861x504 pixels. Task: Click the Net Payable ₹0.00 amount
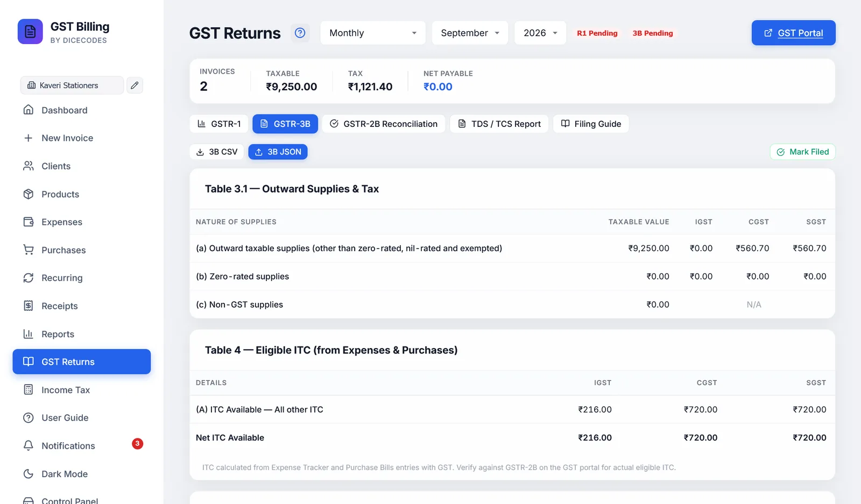(x=437, y=87)
